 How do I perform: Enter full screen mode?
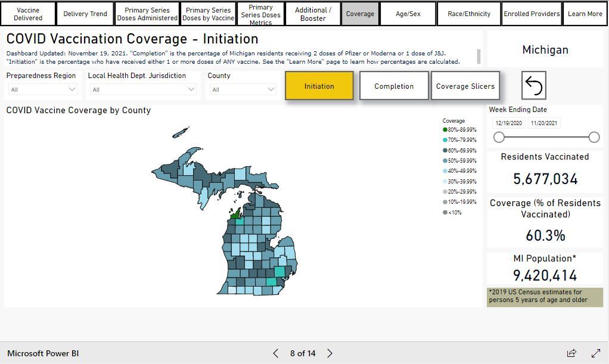point(595,353)
